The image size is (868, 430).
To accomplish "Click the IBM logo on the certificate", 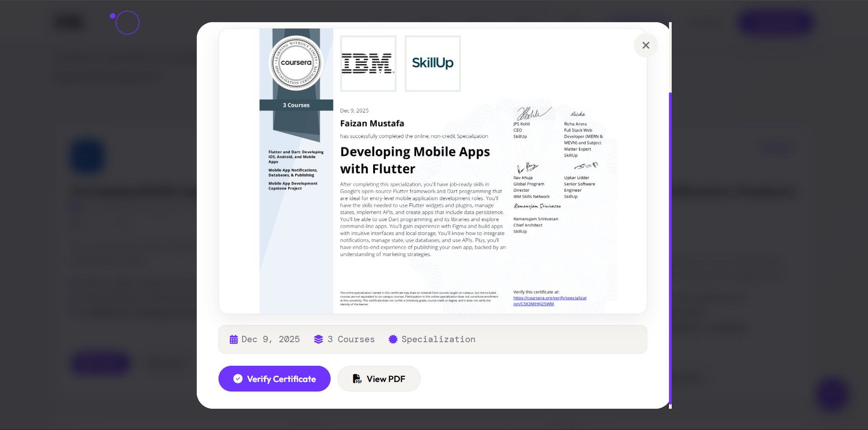I will [368, 63].
